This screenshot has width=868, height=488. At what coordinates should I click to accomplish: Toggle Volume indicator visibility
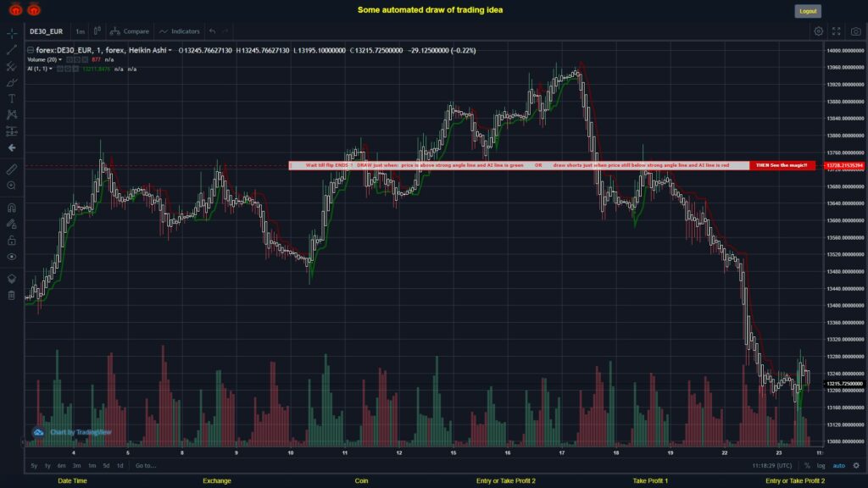[70, 60]
